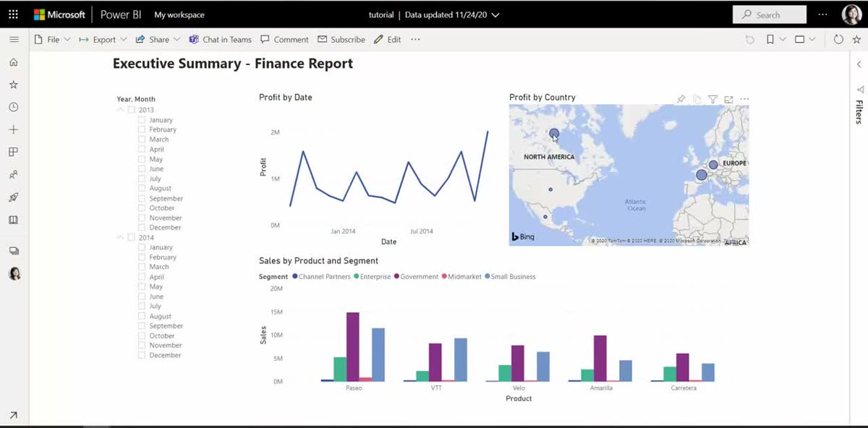Toggle the hamburger navigation menu
This screenshot has width=868, height=428.
(13, 40)
